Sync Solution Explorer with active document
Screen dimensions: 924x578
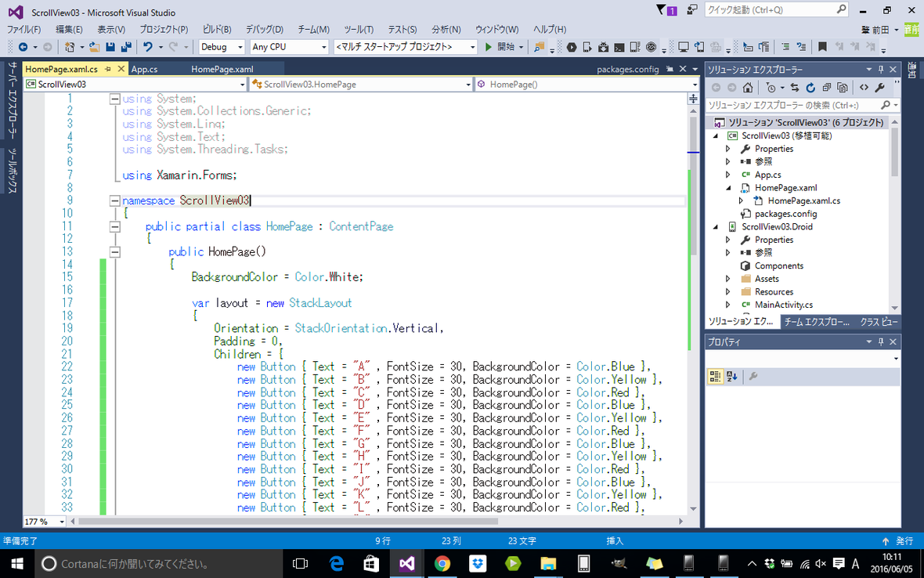point(795,89)
